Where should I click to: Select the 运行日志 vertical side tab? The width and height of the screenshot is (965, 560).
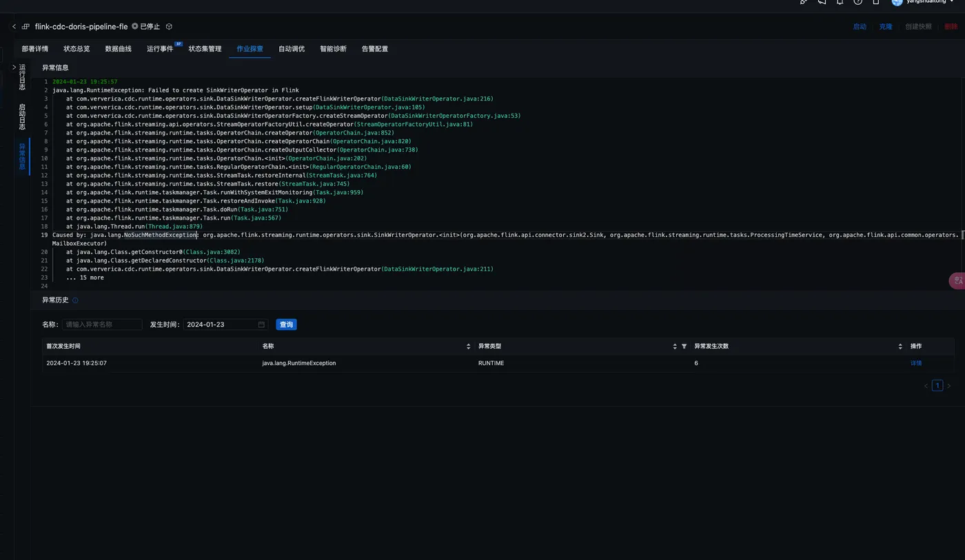pyautogui.click(x=22, y=77)
